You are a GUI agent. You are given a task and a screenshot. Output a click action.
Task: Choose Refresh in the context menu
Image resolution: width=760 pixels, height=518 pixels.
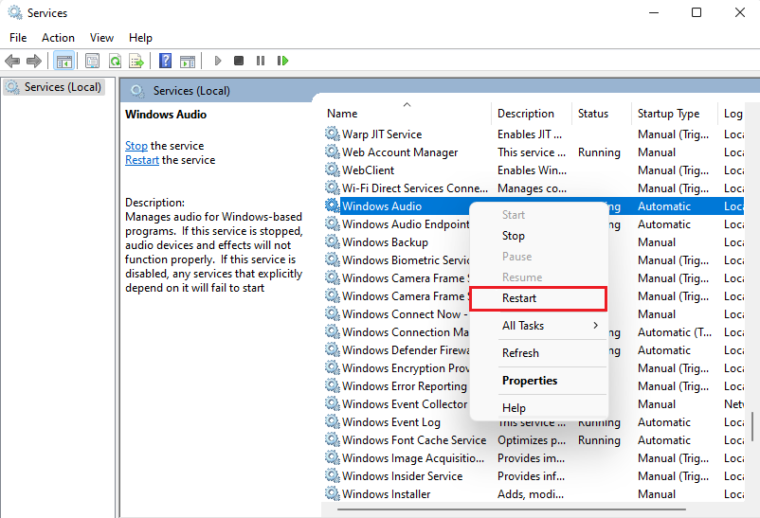pos(538,353)
